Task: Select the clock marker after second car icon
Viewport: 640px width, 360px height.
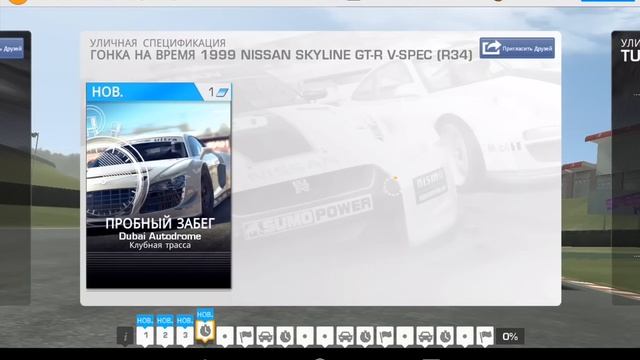Action: tap(365, 336)
